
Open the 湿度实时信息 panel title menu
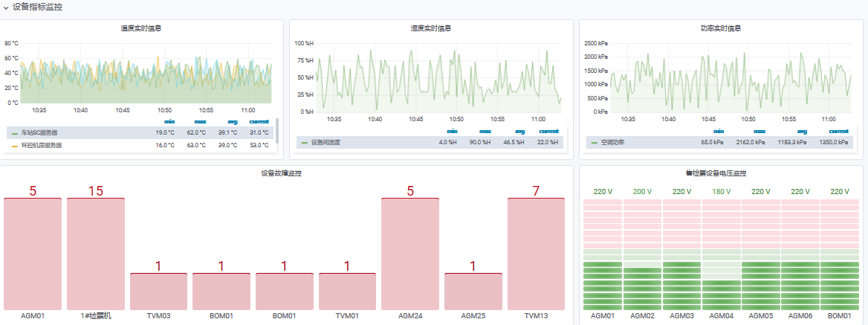(x=431, y=28)
